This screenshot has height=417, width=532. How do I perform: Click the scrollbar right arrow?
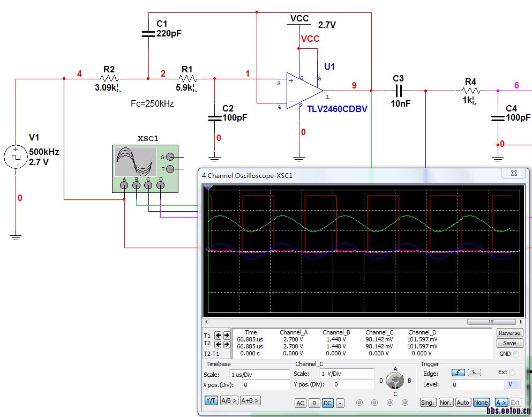(521, 322)
